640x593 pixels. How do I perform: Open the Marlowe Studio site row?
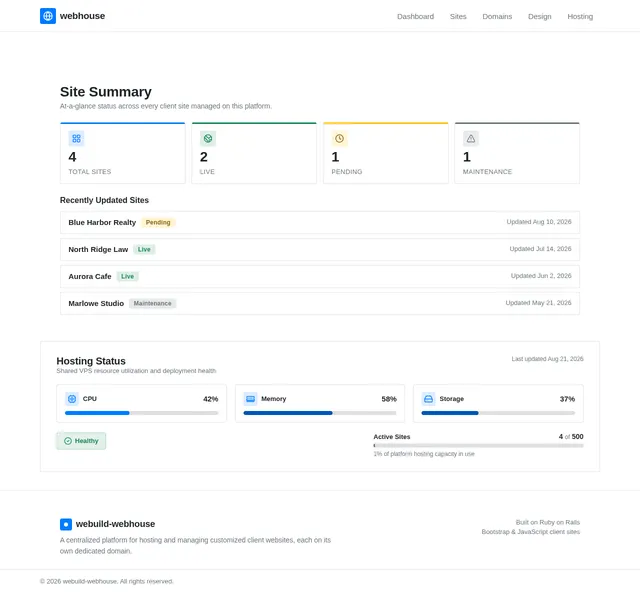click(320, 303)
